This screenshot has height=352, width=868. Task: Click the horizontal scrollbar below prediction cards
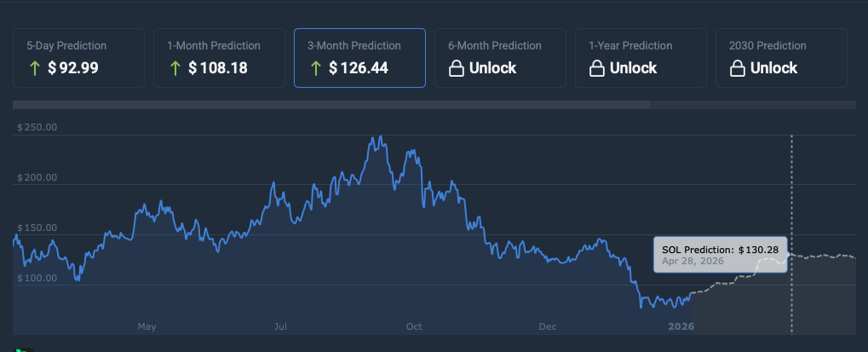[x=331, y=105]
